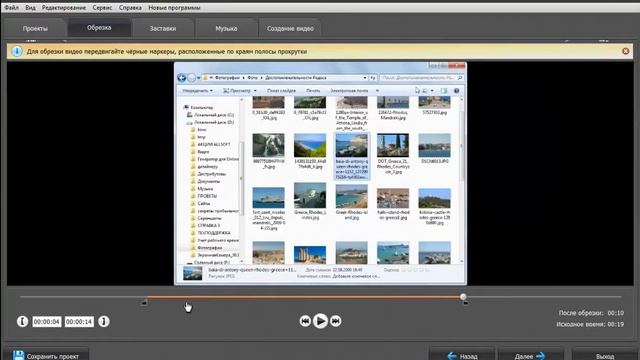Switch to the Проекты tab
The width and height of the screenshot is (640, 360).
point(35,29)
